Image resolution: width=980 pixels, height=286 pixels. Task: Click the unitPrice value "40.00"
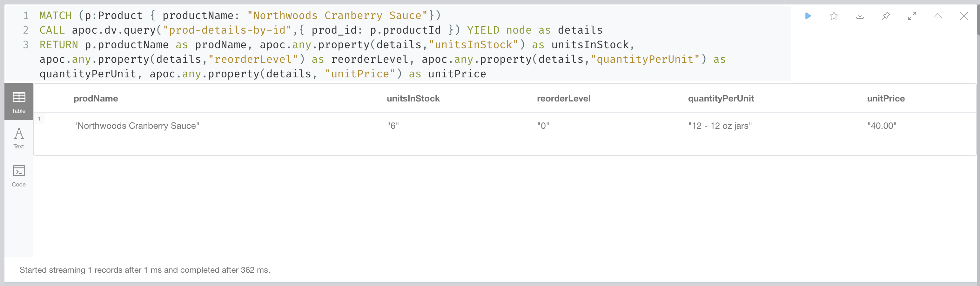[882, 125]
